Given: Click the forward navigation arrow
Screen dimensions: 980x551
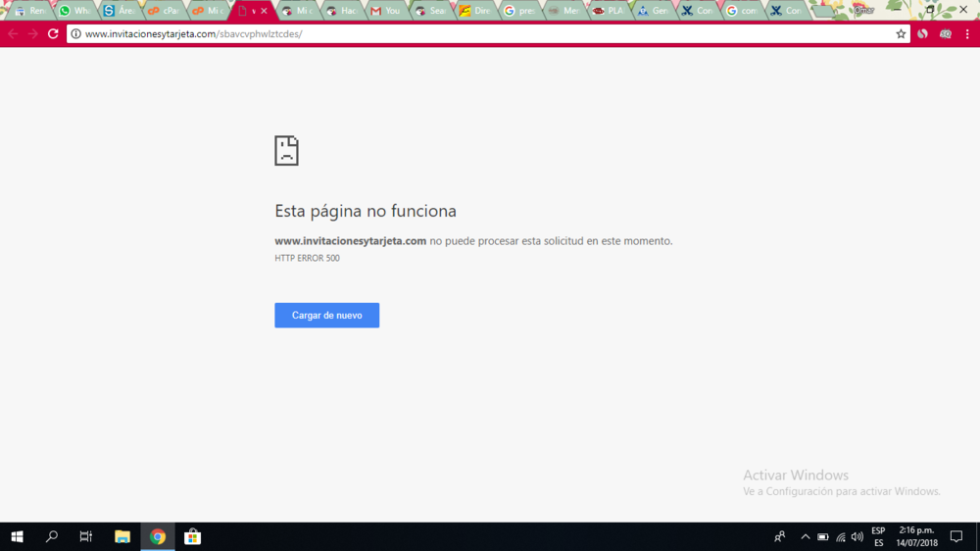Looking at the screenshot, I should 32,33.
